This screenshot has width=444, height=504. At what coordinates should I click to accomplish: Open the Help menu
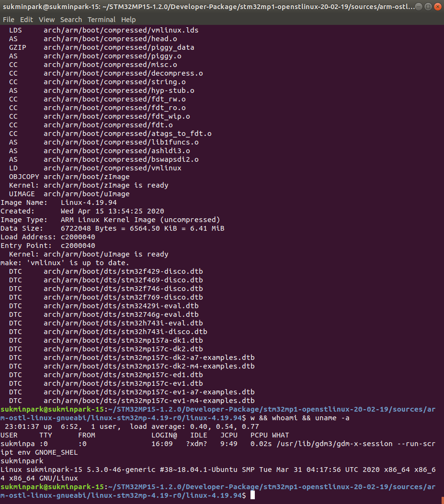click(x=128, y=20)
